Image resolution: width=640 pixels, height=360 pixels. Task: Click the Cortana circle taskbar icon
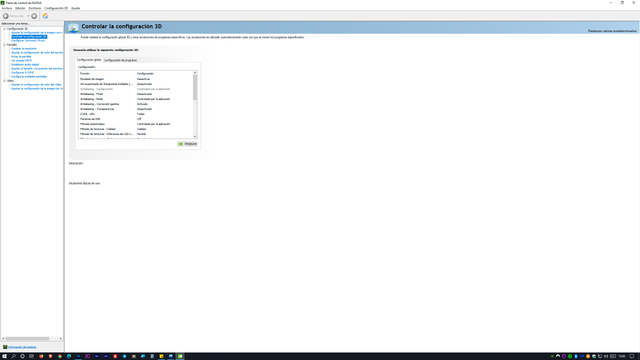point(22,356)
